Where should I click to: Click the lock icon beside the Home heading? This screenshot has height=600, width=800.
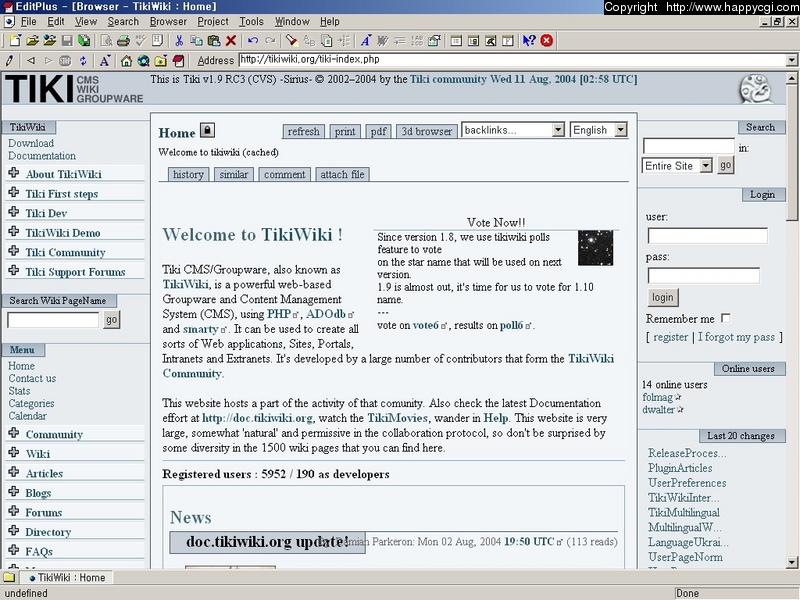tap(207, 131)
